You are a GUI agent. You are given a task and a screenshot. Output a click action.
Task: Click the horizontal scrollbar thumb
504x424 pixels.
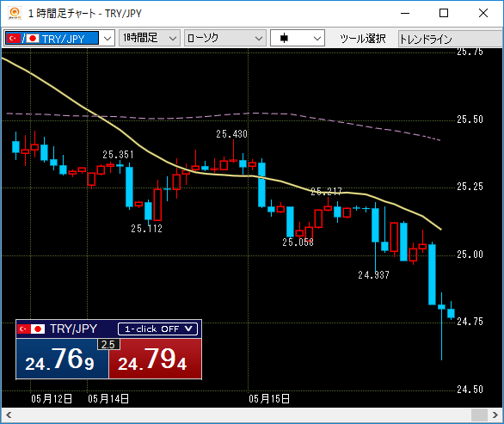pyautogui.click(x=479, y=415)
